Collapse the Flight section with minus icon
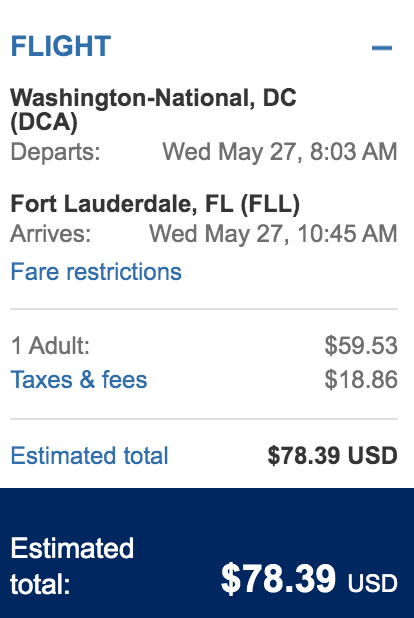Viewport: 414px width, 618px height. (x=382, y=48)
